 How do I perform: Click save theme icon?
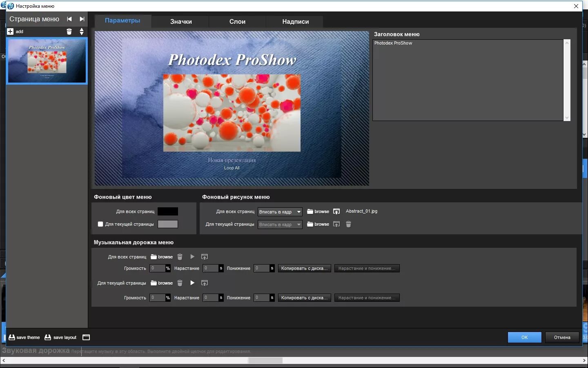coord(12,337)
